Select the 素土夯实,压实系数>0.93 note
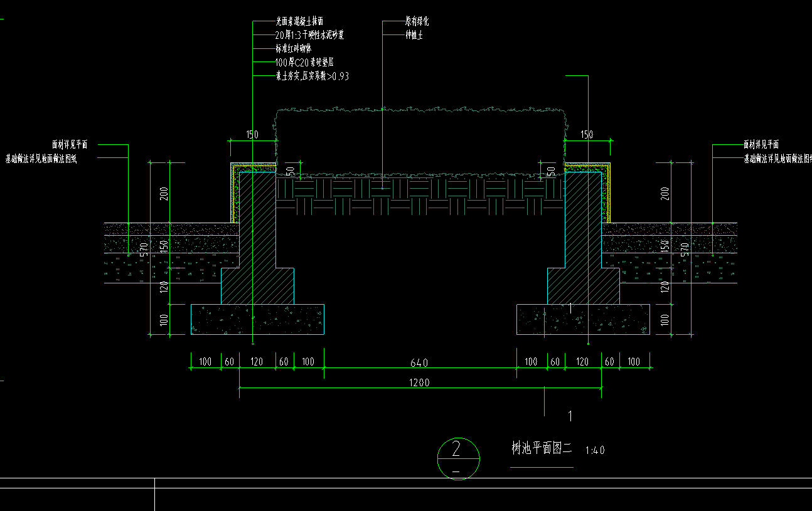The height and width of the screenshot is (511, 812). click(312, 76)
